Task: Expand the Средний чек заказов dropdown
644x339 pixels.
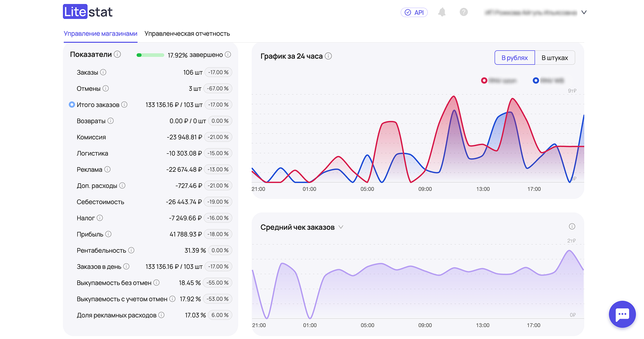Action: click(x=341, y=227)
